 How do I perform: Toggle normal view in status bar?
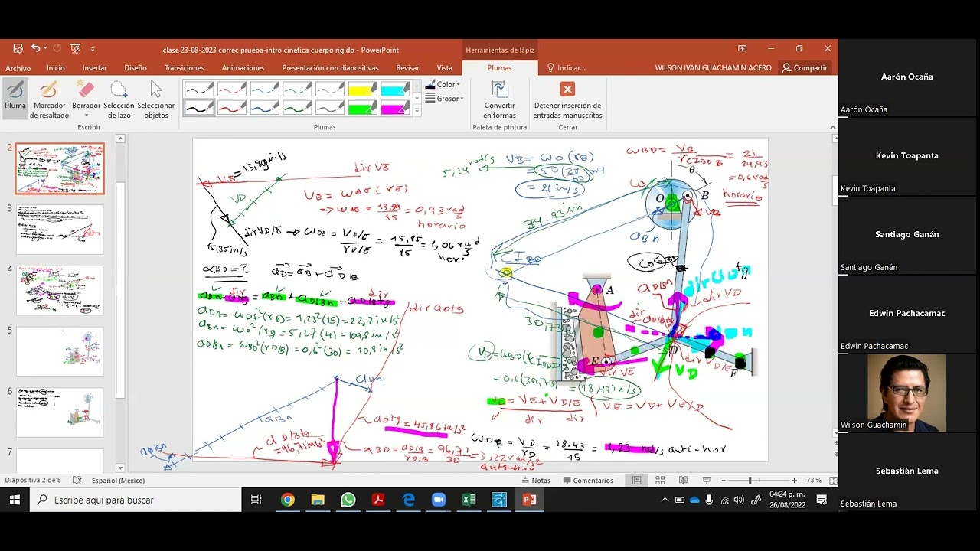[x=636, y=481]
